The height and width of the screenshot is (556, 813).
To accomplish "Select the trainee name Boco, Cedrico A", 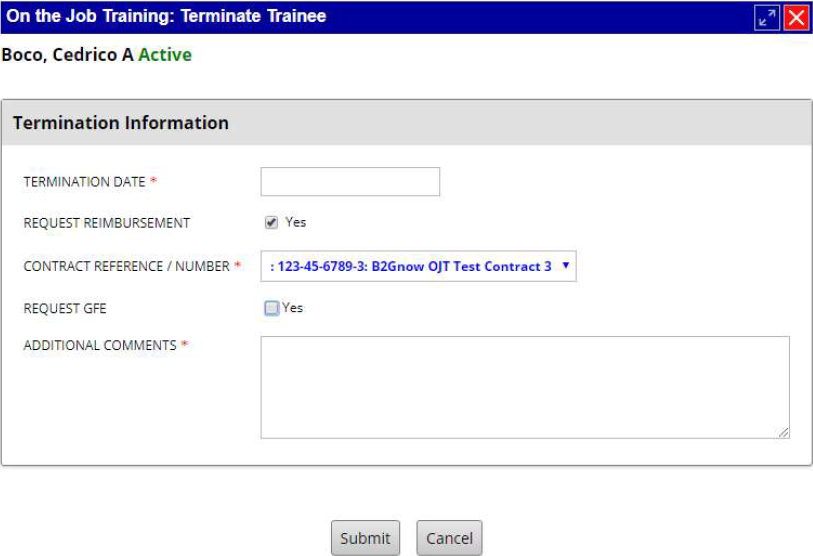I will 67,55.
